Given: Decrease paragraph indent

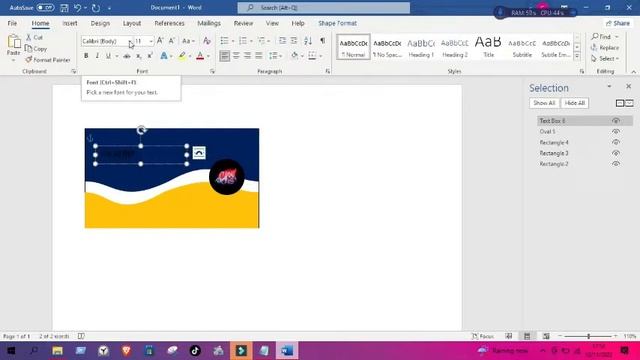Looking at the screenshot, I should (x=282, y=41).
